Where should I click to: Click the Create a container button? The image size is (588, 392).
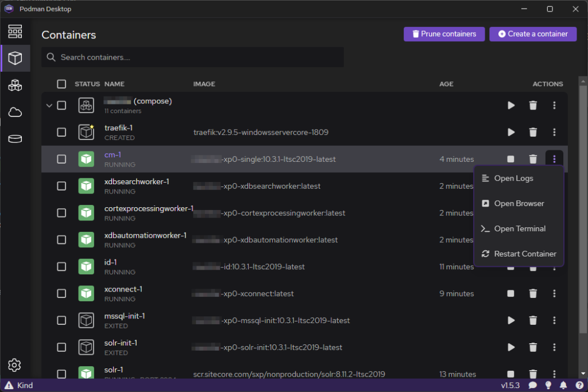click(533, 34)
